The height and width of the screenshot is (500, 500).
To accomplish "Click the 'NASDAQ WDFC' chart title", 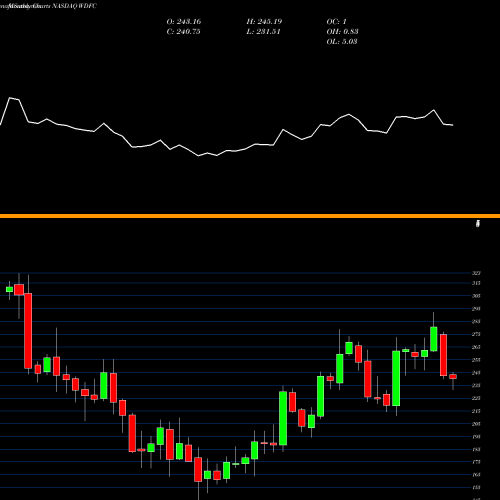I will (74, 6).
